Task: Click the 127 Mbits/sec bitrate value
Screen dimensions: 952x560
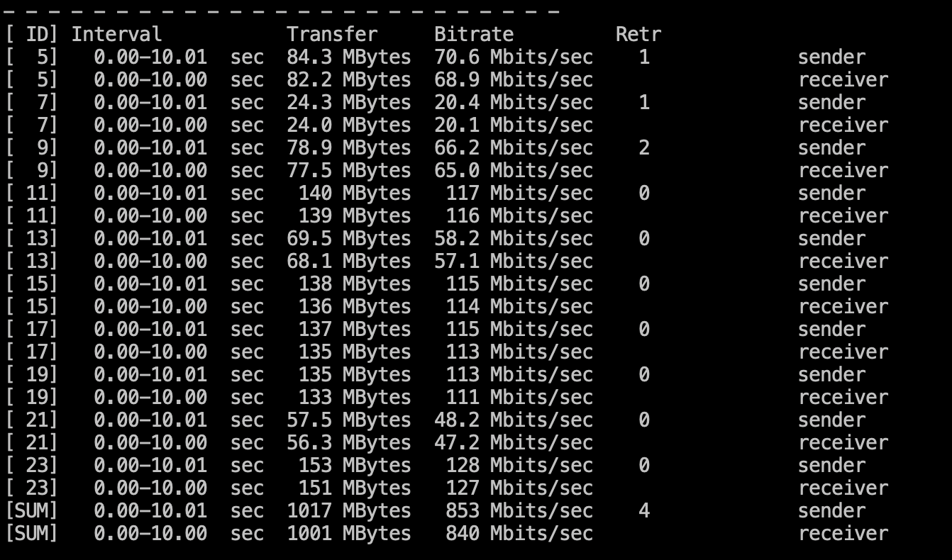Action: tap(519, 488)
